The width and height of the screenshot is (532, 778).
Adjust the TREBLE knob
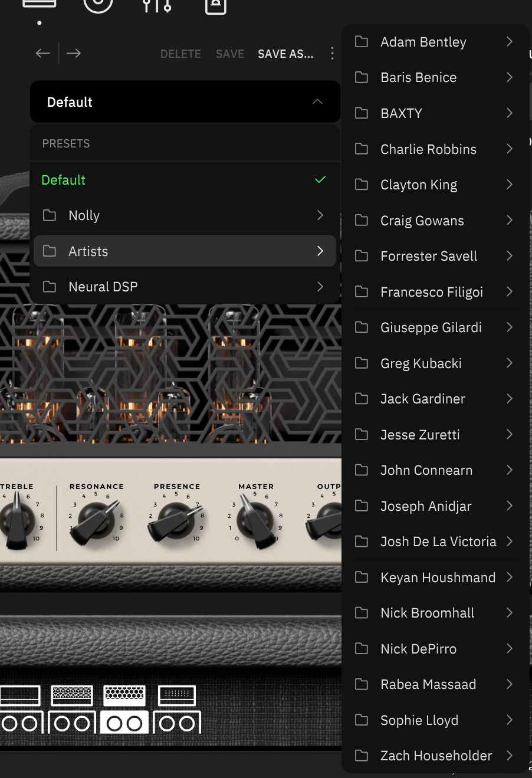pos(17,521)
